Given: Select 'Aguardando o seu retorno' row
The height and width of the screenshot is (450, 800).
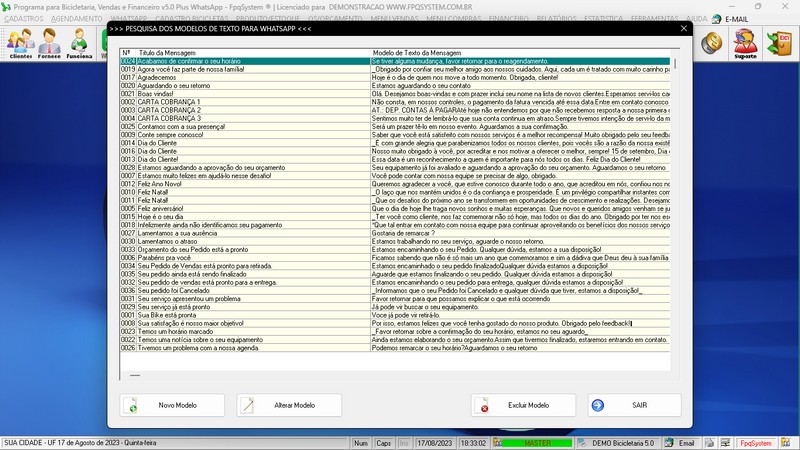Looking at the screenshot, I should [x=395, y=86].
